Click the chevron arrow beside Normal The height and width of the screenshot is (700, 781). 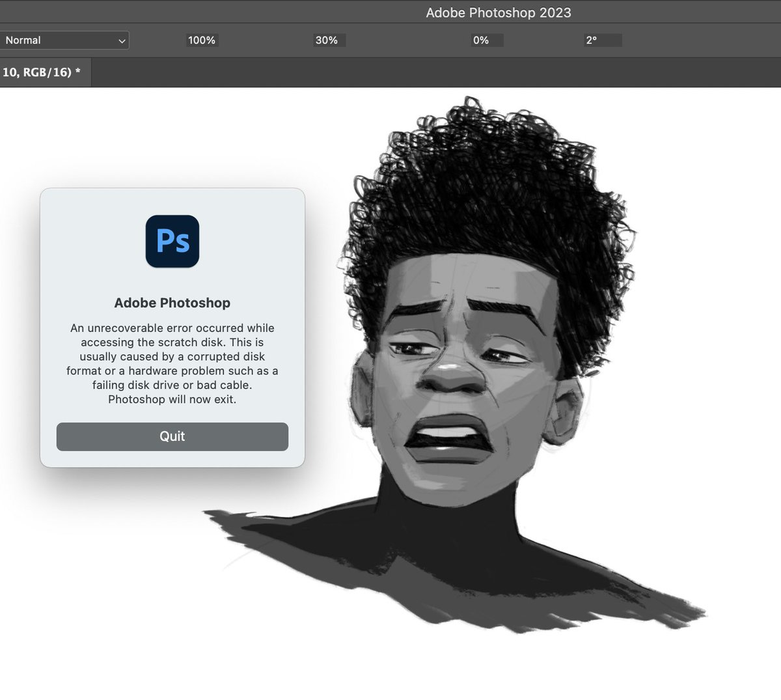121,40
